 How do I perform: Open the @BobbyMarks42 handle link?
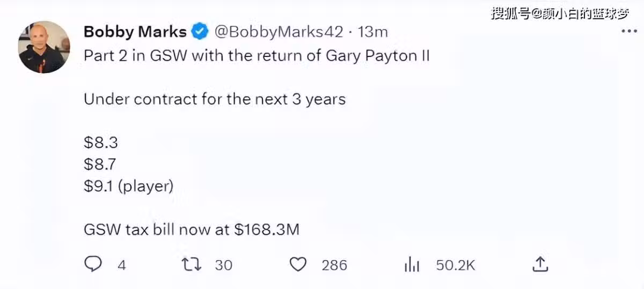point(279,32)
